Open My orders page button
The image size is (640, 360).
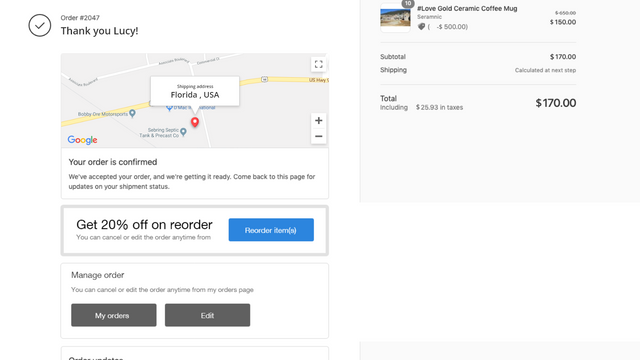(113, 315)
